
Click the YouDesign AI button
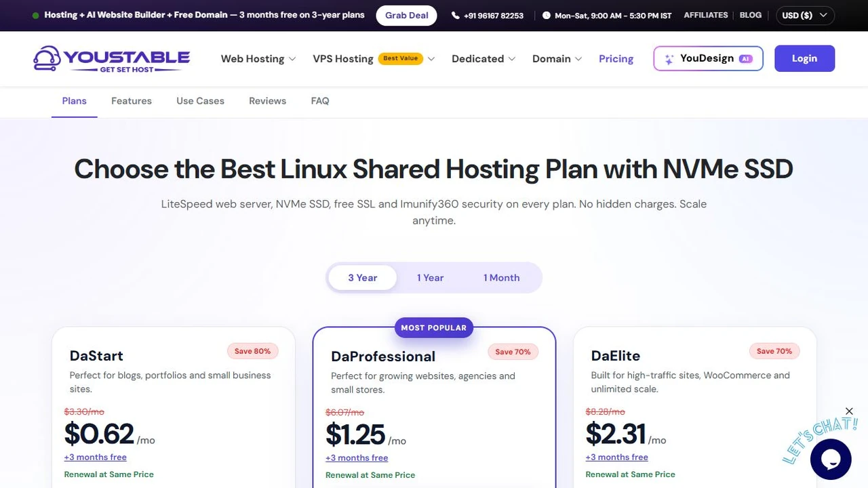[x=708, y=59]
